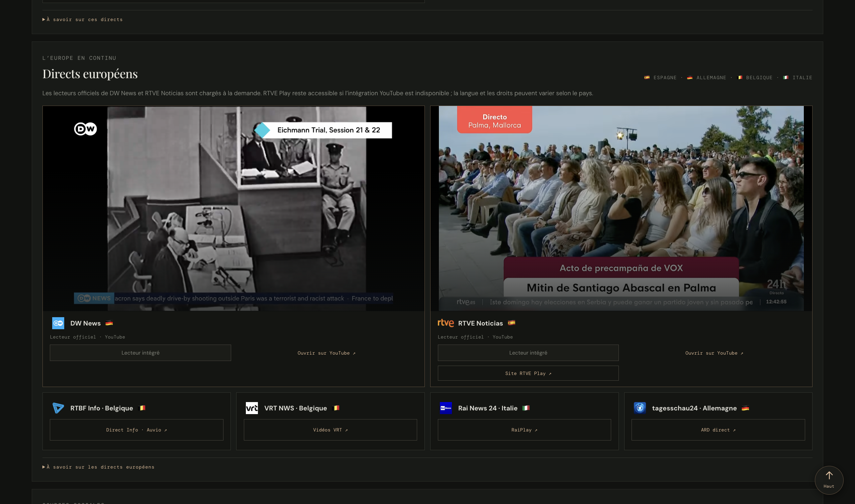The image size is (855, 504).
Task: Select 'Lecteur intégré' for DW News
Action: pyautogui.click(x=140, y=353)
